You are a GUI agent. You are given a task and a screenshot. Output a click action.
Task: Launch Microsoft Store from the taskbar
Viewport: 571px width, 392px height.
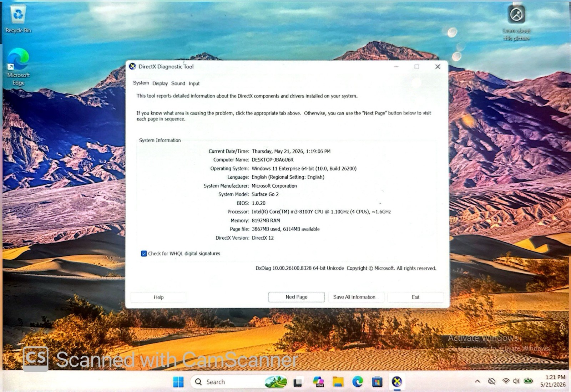pos(377,382)
